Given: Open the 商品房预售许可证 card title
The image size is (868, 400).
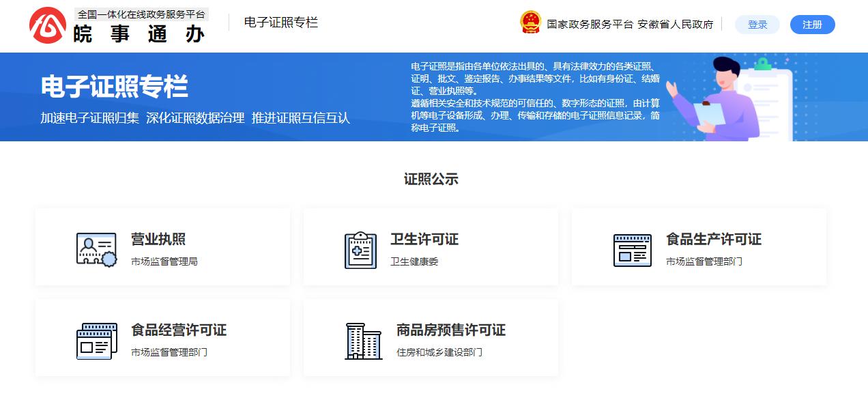Looking at the screenshot, I should click(451, 330).
